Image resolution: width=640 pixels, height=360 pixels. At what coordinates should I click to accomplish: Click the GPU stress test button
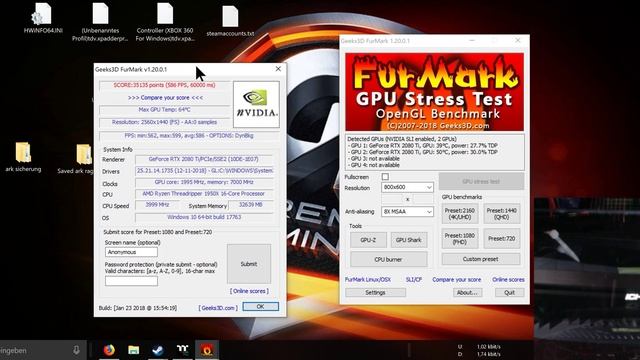481,181
